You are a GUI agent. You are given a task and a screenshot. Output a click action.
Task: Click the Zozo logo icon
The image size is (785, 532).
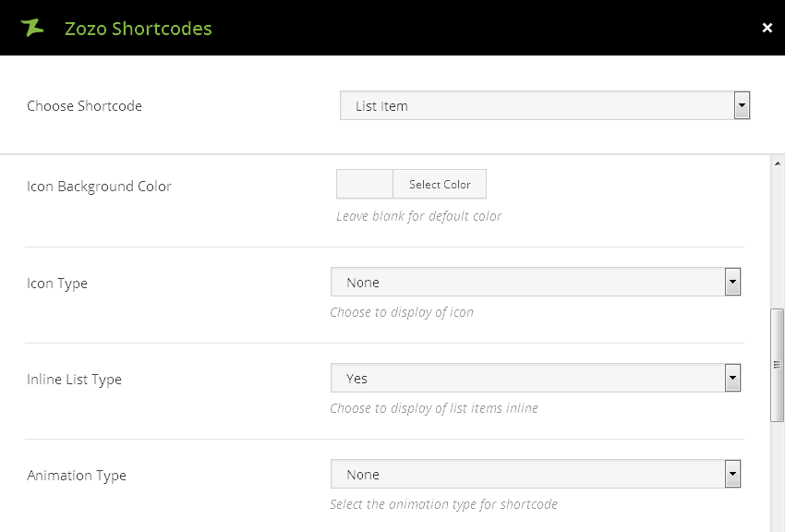[32, 28]
